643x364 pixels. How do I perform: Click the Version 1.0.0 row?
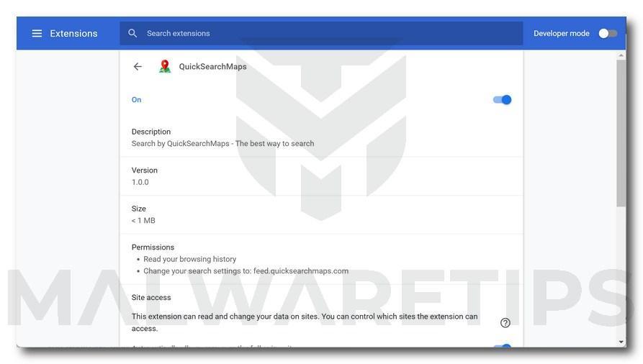tap(321, 176)
